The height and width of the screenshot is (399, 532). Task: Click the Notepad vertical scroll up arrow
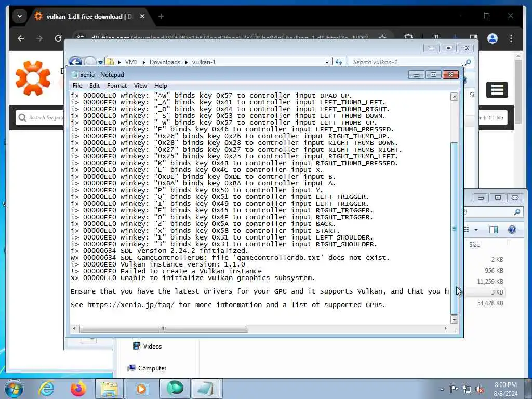pos(454,97)
